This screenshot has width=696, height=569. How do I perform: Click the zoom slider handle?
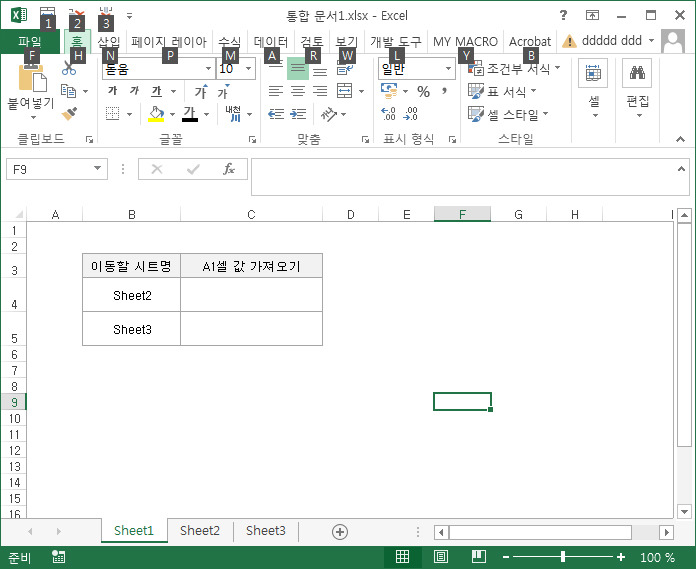point(563,557)
